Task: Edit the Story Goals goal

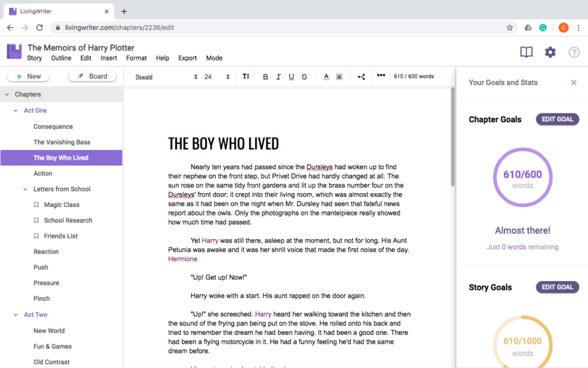Action: point(557,287)
